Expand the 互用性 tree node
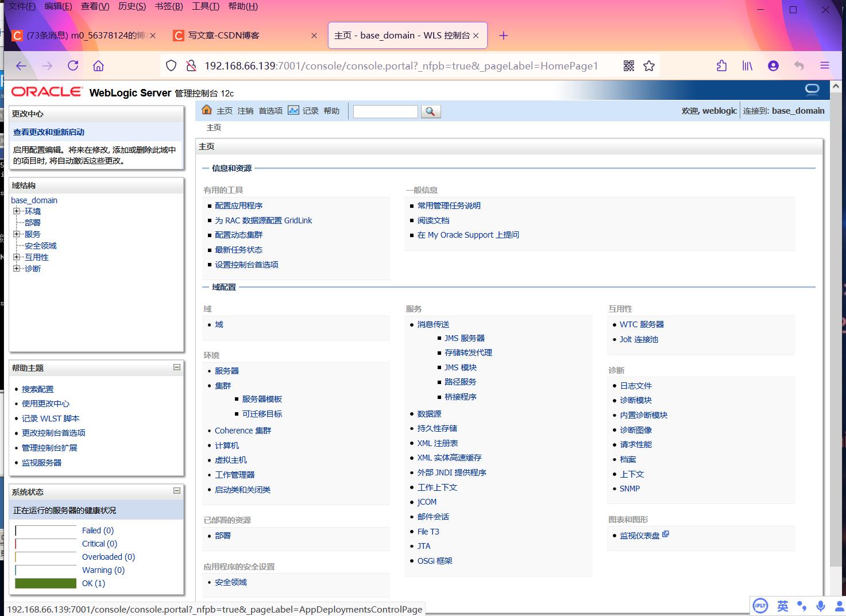 coord(17,257)
